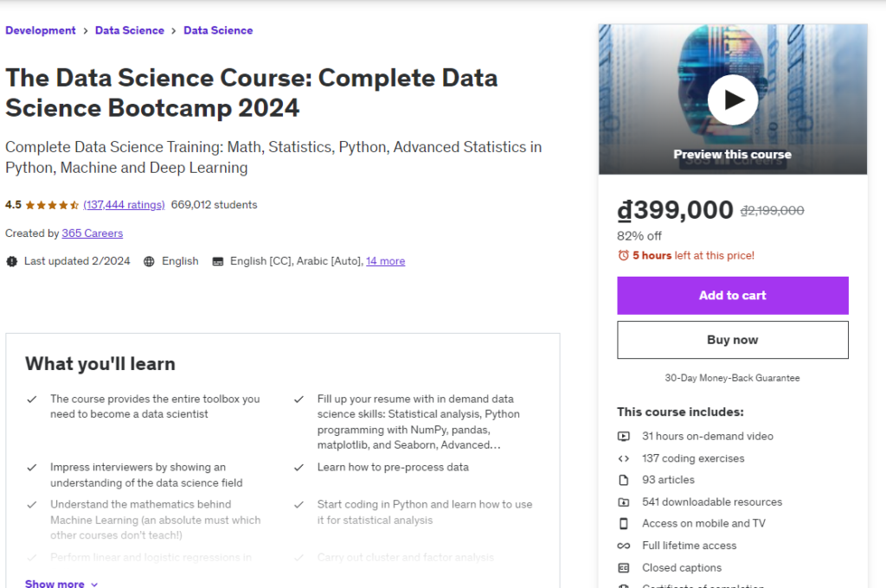Click the downloadable resources icon
Screen dimensions: 886x588
(x=623, y=502)
